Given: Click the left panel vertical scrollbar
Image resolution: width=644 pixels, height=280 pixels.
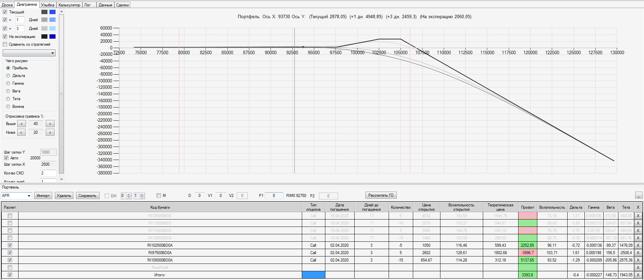Looking at the screenshot, I should (61, 94).
